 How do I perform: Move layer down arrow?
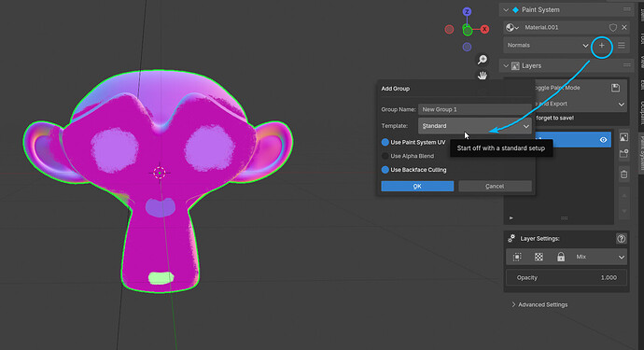623,211
